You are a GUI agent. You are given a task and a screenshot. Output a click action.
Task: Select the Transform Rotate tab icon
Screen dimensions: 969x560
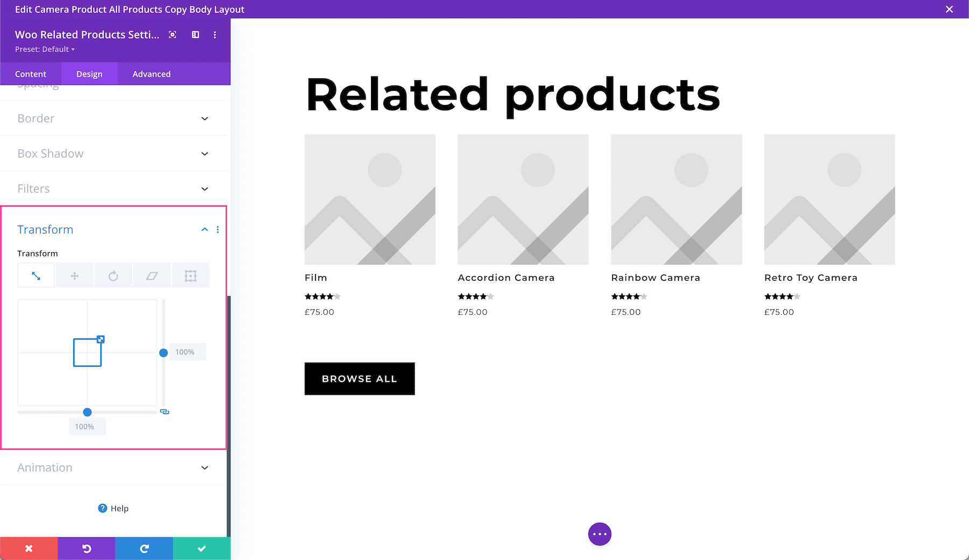click(113, 276)
